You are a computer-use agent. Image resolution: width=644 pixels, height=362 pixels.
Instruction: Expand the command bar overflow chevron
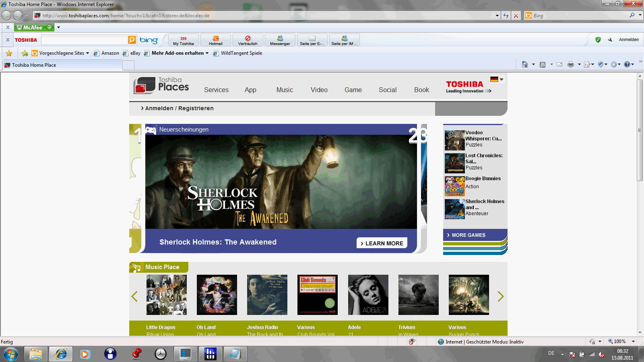[640, 62]
